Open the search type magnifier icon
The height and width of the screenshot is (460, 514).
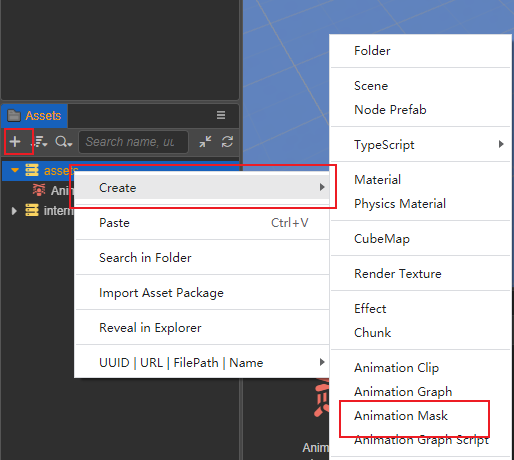pos(63,142)
